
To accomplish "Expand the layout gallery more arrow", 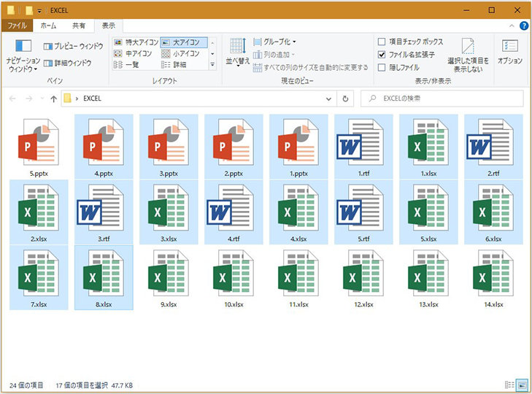I will click(213, 64).
